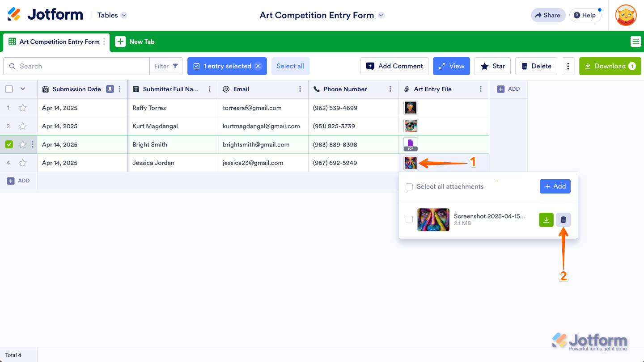Click the Add Comment button

(394, 66)
